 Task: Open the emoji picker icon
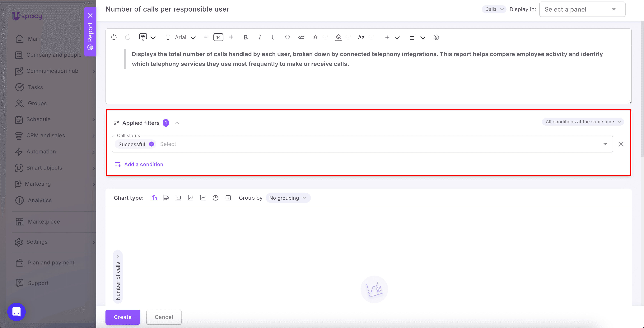click(436, 37)
